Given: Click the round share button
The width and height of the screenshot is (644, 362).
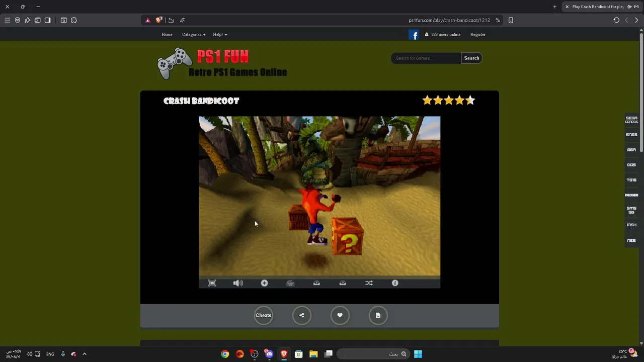Looking at the screenshot, I should point(301,315).
